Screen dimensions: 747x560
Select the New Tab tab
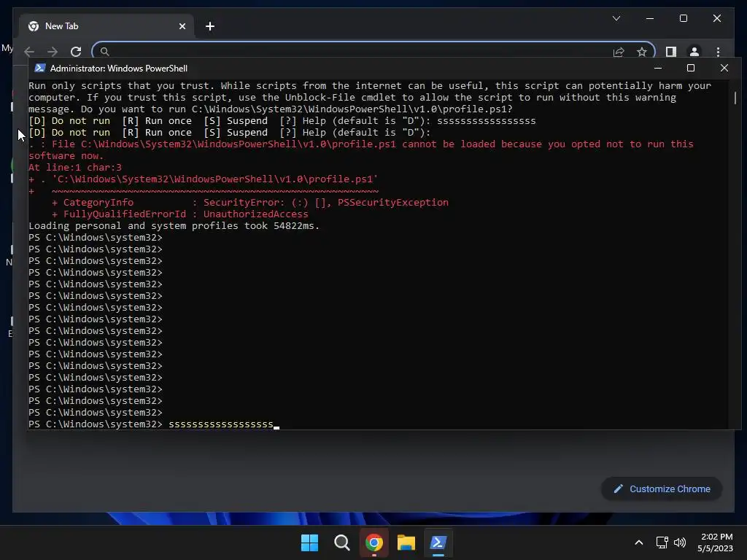pyautogui.click(x=107, y=26)
